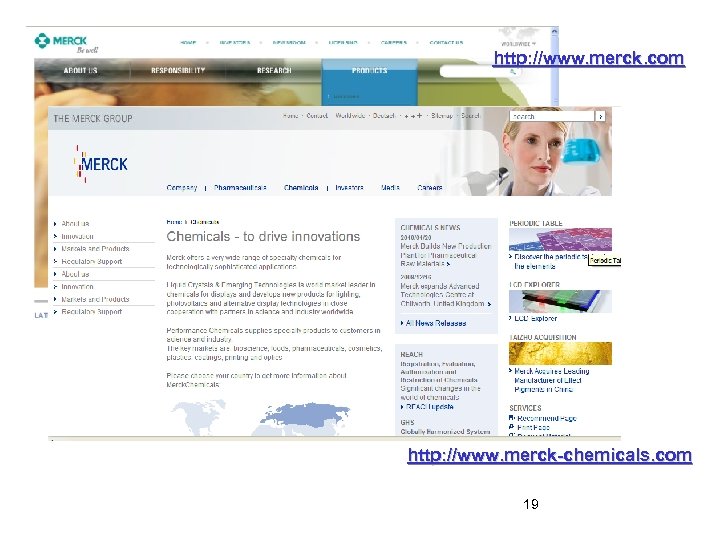Select the Chemicals tab
Image resolution: width=720 pixels, height=540 pixels.
click(301, 187)
